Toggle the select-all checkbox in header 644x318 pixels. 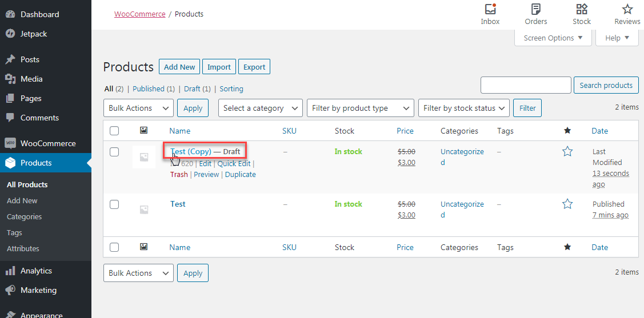[x=114, y=131]
